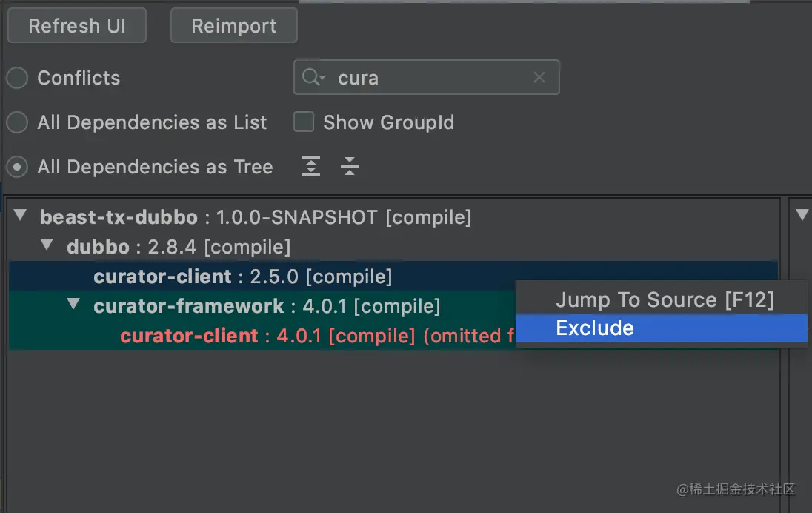Collapse the curator-framework node
The image size is (812, 513).
point(73,305)
